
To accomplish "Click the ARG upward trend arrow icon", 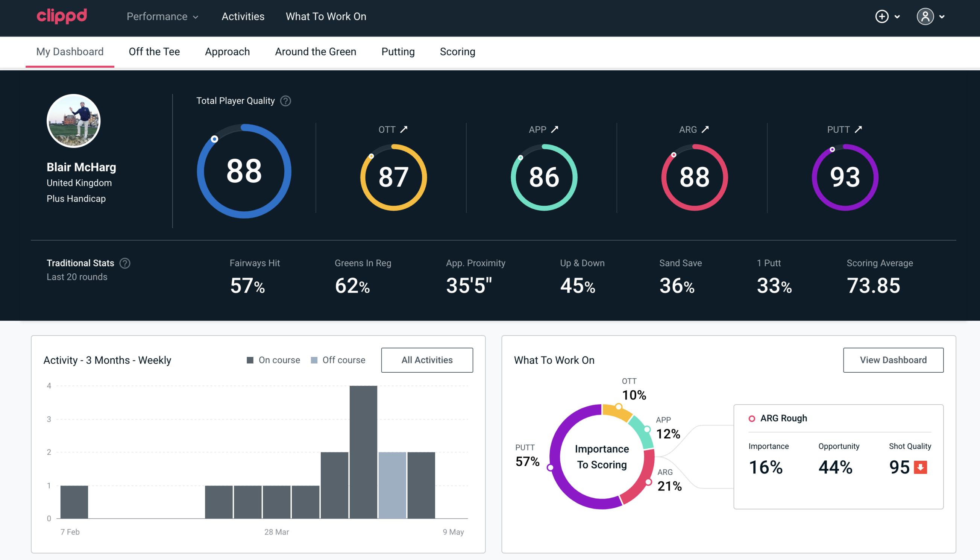I will click(x=707, y=129).
